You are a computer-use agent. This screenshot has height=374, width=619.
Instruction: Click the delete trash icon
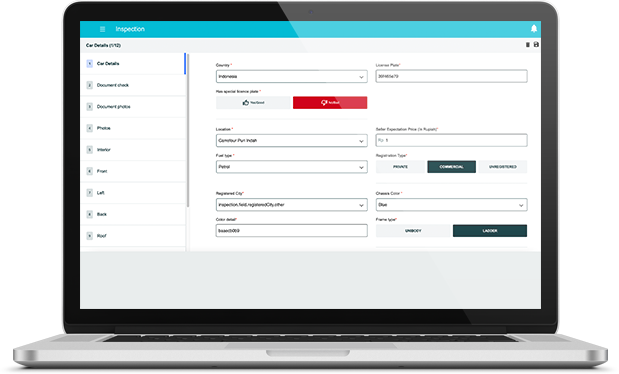tap(527, 45)
